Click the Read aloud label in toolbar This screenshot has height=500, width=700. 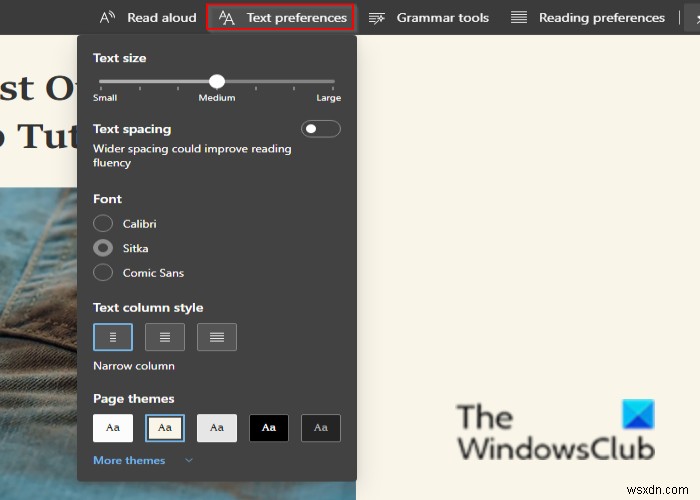[162, 17]
